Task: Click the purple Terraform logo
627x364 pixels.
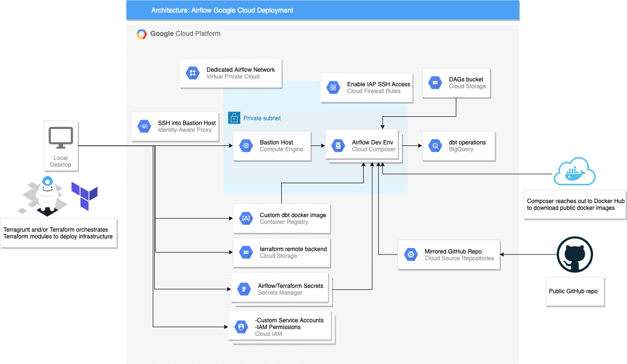Action: coord(84,196)
